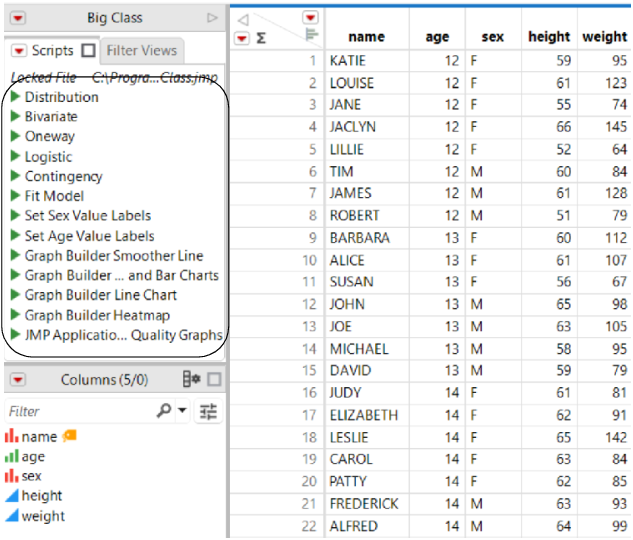Viewport: 633px width, 540px height.
Task: Run the Bivariate script
Action: coord(15,116)
